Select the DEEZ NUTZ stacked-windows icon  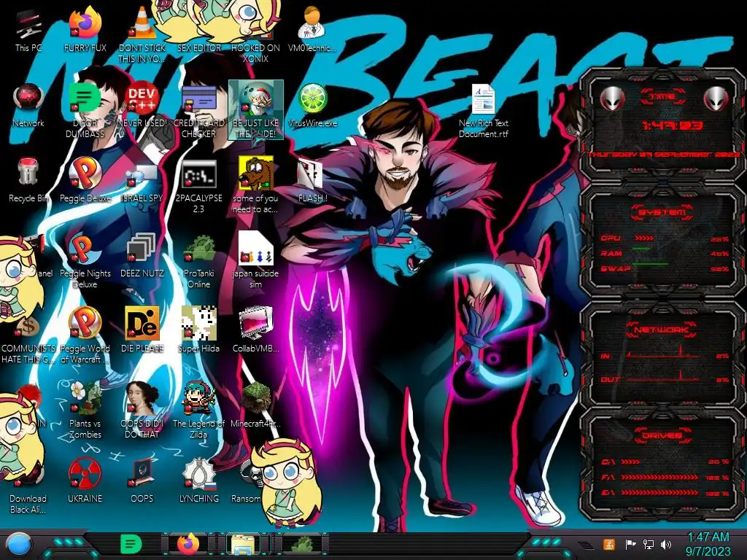142,256
